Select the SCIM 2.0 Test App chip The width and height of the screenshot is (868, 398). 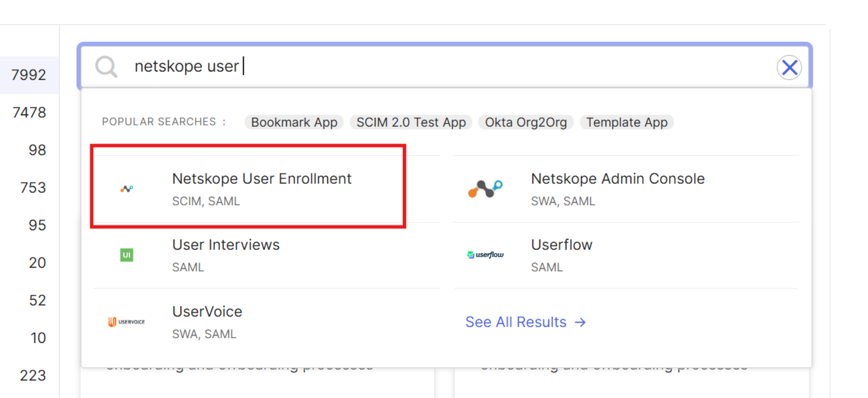[411, 122]
